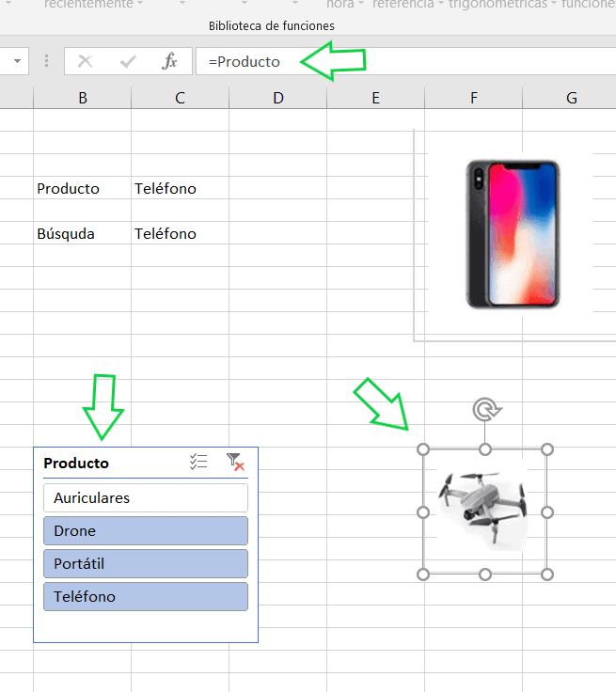Select column B header
This screenshot has width=616, height=692.
tap(83, 98)
